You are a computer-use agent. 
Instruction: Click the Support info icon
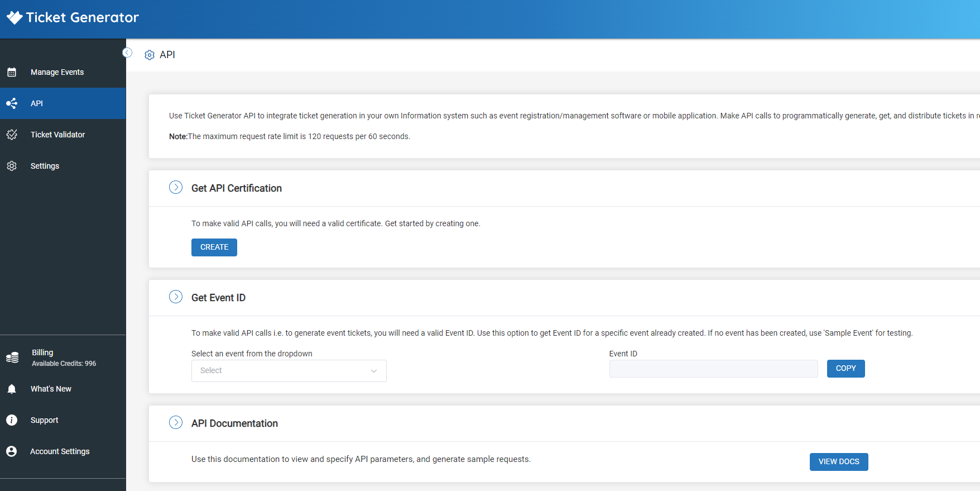12,420
